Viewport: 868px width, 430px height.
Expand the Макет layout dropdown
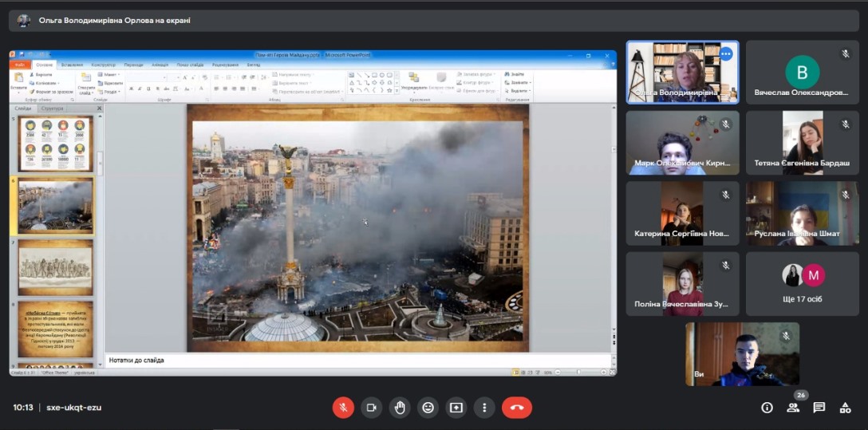[111, 74]
